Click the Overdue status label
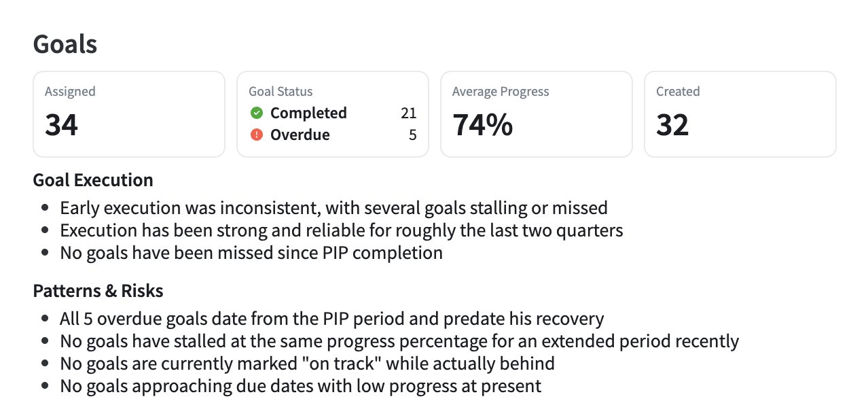 click(x=300, y=135)
